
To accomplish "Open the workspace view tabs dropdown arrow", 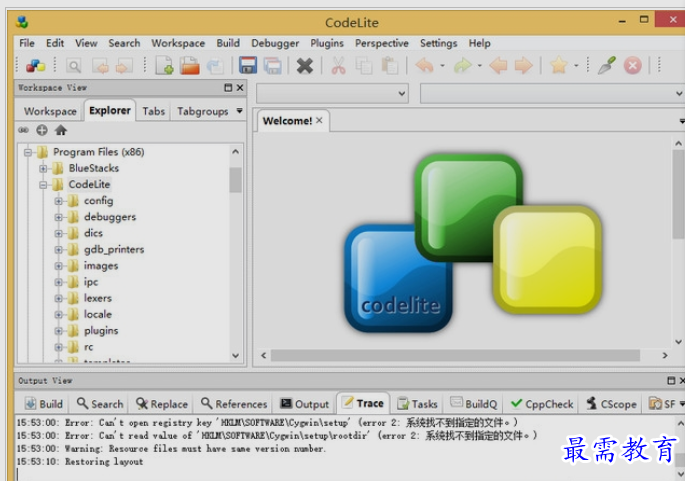I will (x=239, y=111).
